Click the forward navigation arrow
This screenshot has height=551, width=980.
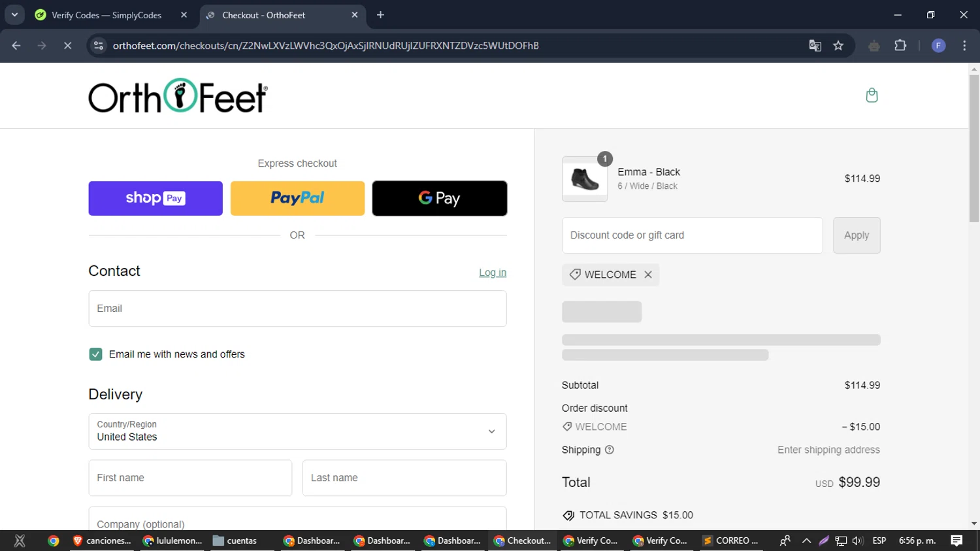tap(42, 46)
